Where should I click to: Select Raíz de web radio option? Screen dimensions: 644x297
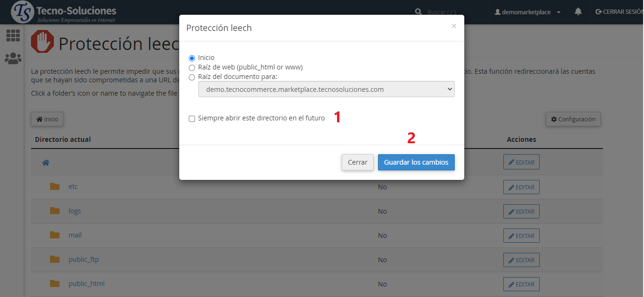[x=192, y=68]
